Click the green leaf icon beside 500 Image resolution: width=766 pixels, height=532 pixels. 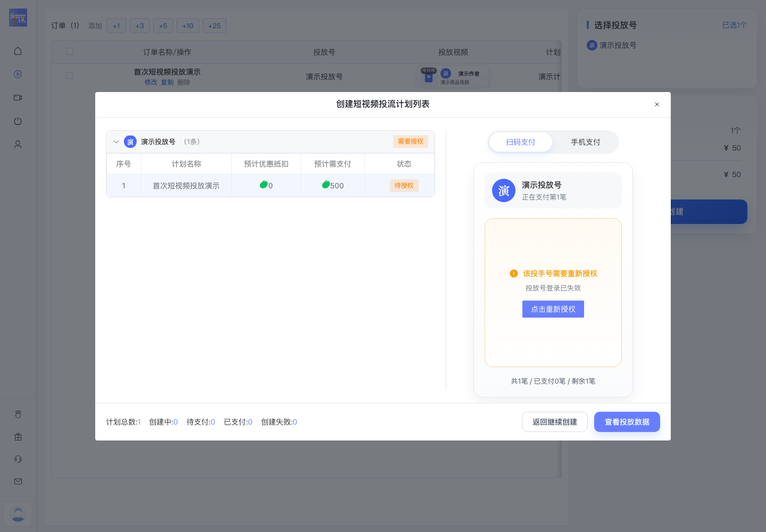coord(326,185)
